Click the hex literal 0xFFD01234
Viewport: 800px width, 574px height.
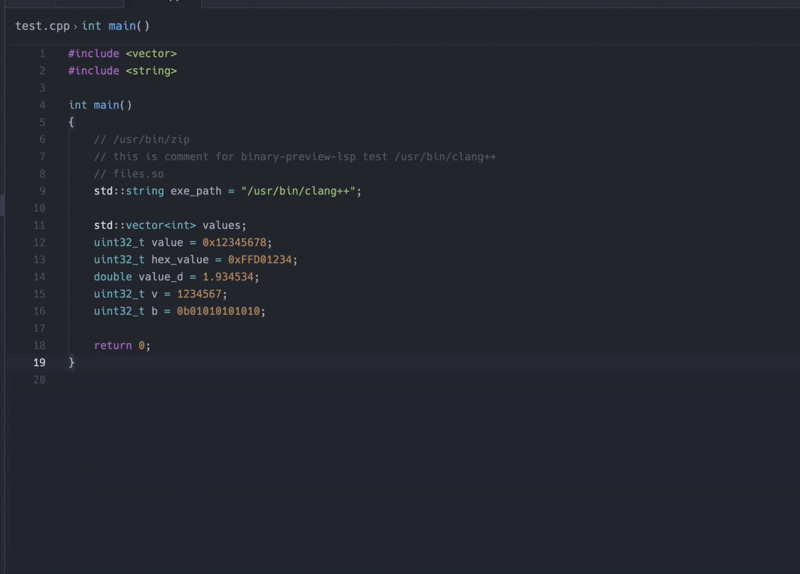(x=260, y=260)
